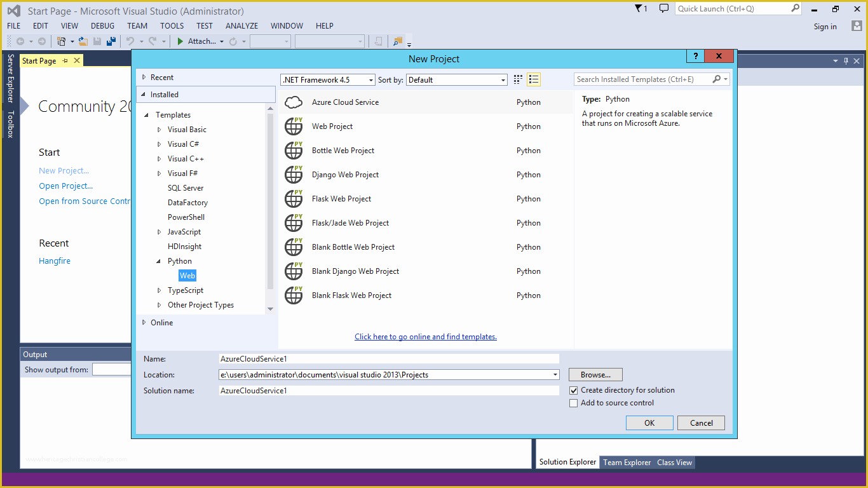The width and height of the screenshot is (868, 488).
Task: Select the Django Web Project template
Action: click(x=426, y=175)
